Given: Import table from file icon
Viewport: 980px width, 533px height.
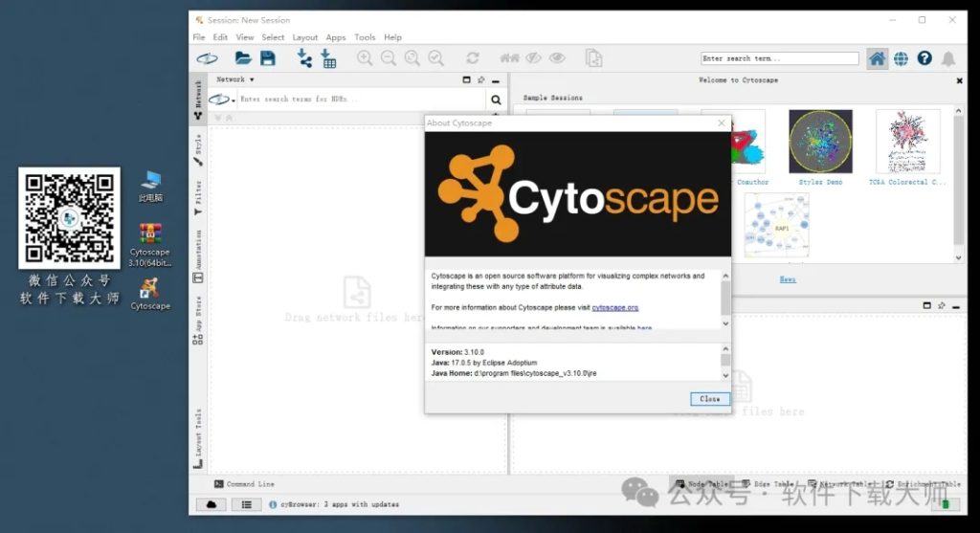Looking at the screenshot, I should [329, 58].
